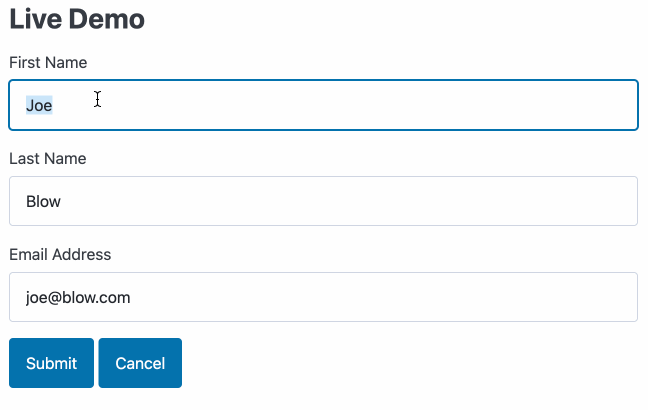Click the word "Last" in the label
Image resolution: width=648 pixels, height=410 pixels.
tap(24, 158)
